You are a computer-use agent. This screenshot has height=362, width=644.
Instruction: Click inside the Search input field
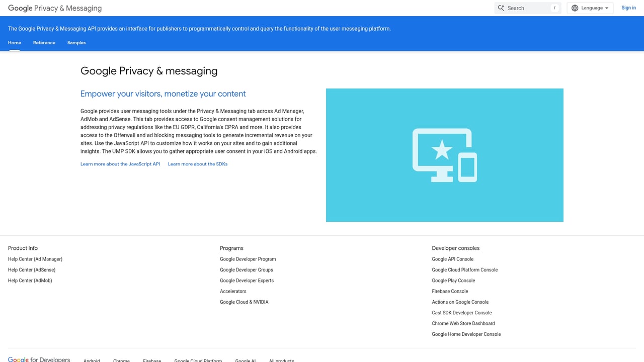click(523, 8)
